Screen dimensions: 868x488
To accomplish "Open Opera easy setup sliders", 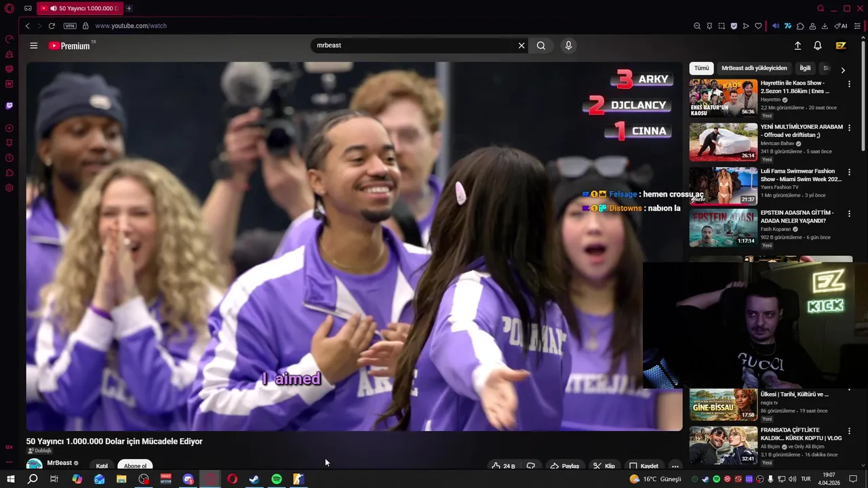I will pyautogui.click(x=859, y=26).
